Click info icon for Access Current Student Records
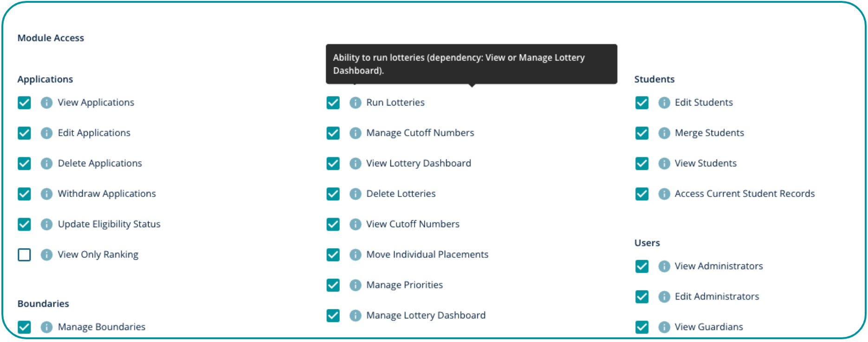 click(x=664, y=194)
